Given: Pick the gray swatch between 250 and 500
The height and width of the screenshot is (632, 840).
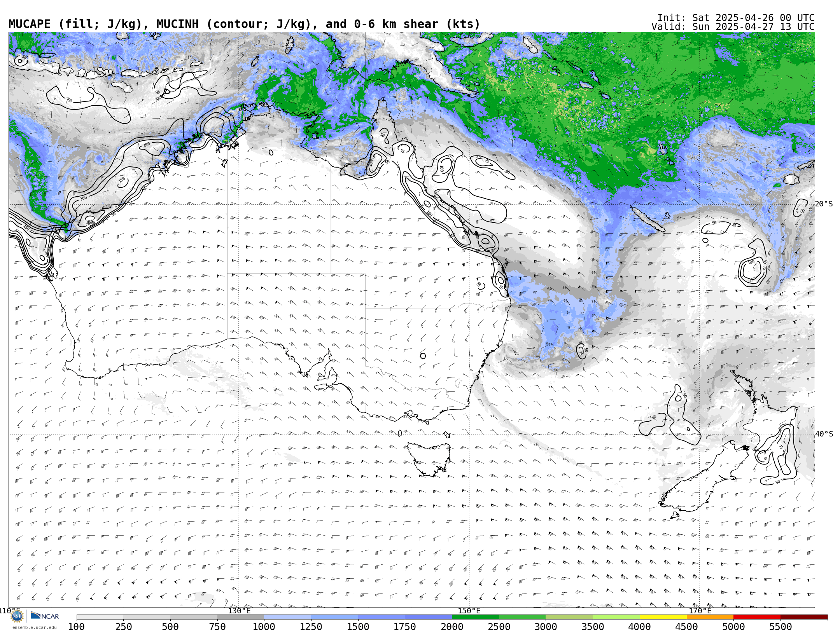Looking at the screenshot, I should click(147, 617).
